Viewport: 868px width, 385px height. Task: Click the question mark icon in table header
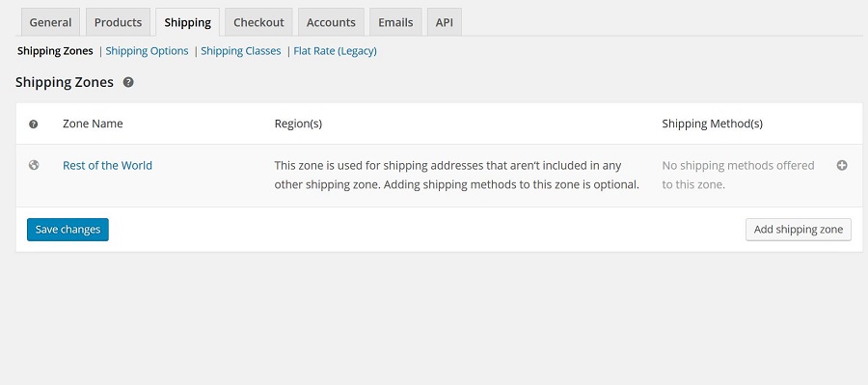pos(33,124)
